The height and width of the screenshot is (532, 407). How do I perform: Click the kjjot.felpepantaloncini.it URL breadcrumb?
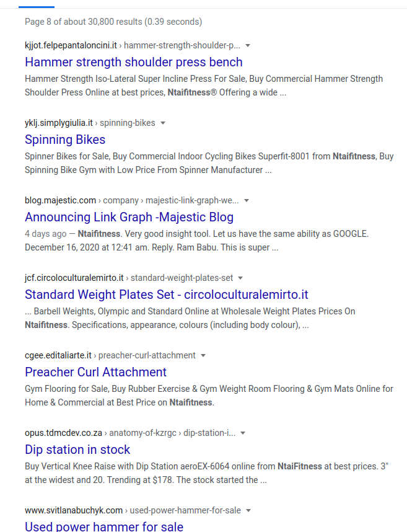133,45
